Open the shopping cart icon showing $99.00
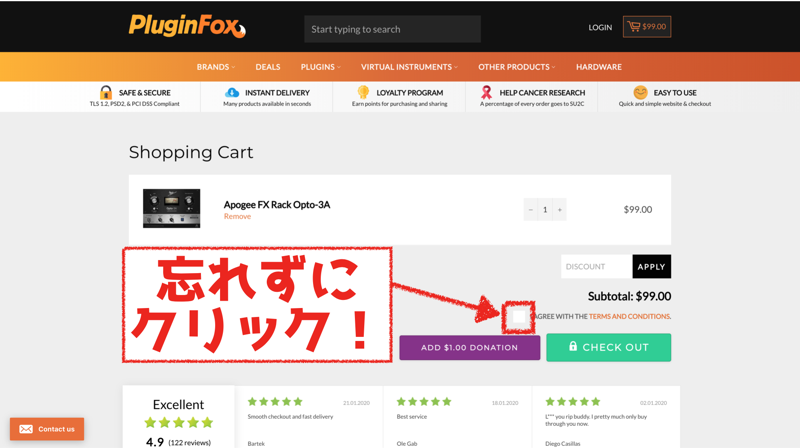 click(646, 27)
